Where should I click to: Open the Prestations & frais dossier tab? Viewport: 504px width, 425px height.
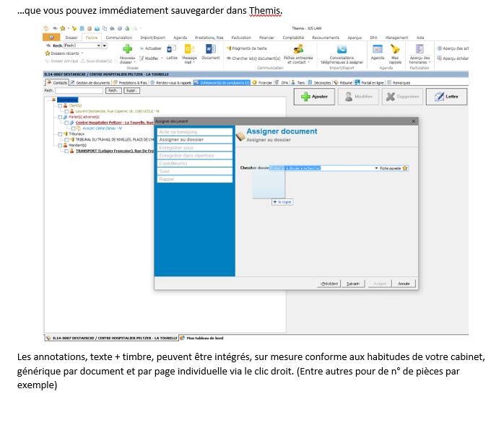click(130, 82)
